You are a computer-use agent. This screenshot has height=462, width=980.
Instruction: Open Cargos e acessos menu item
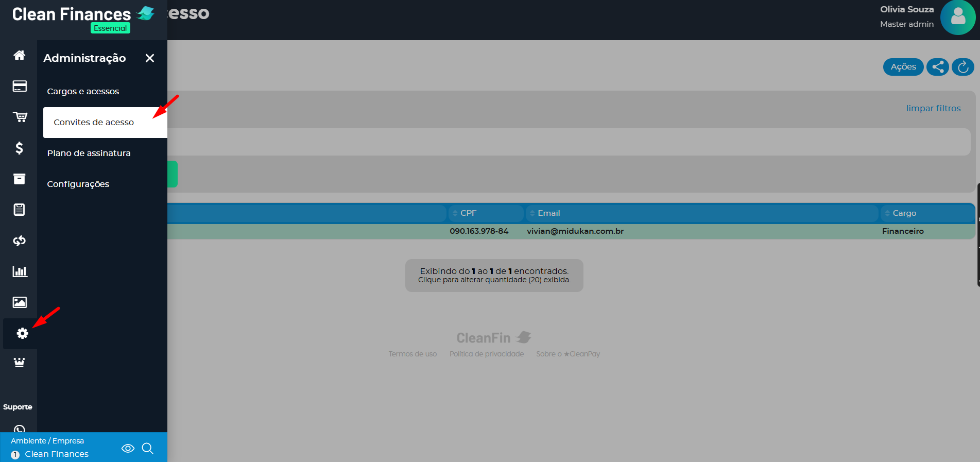pyautogui.click(x=83, y=91)
